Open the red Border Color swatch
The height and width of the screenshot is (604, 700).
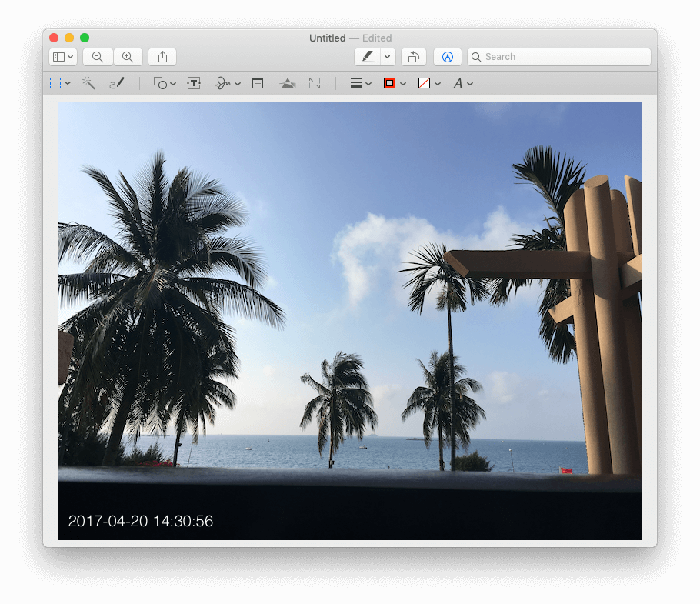[x=391, y=82]
